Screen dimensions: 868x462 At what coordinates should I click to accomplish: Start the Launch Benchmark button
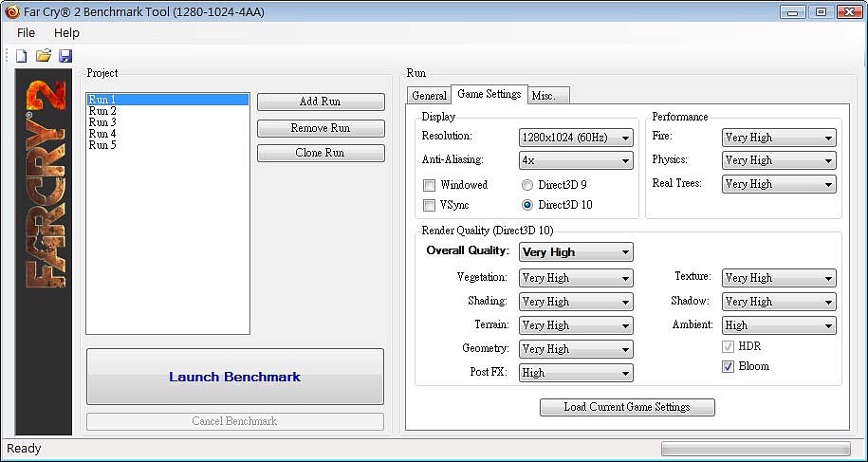tap(234, 377)
